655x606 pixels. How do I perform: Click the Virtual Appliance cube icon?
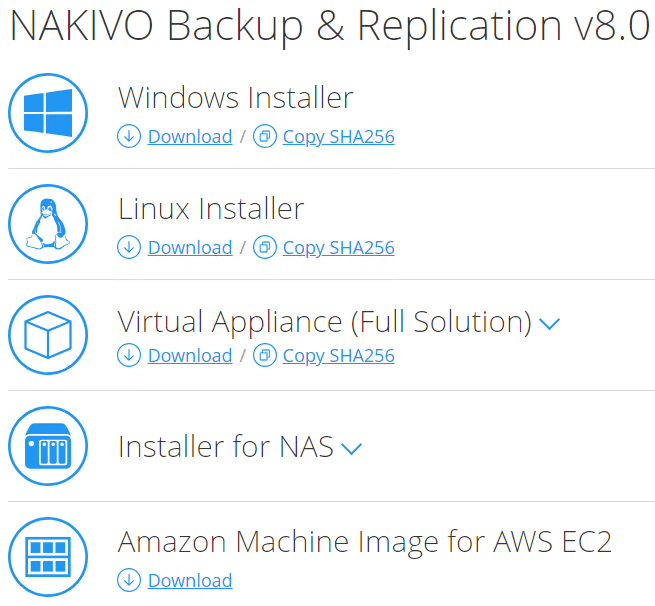[x=48, y=335]
